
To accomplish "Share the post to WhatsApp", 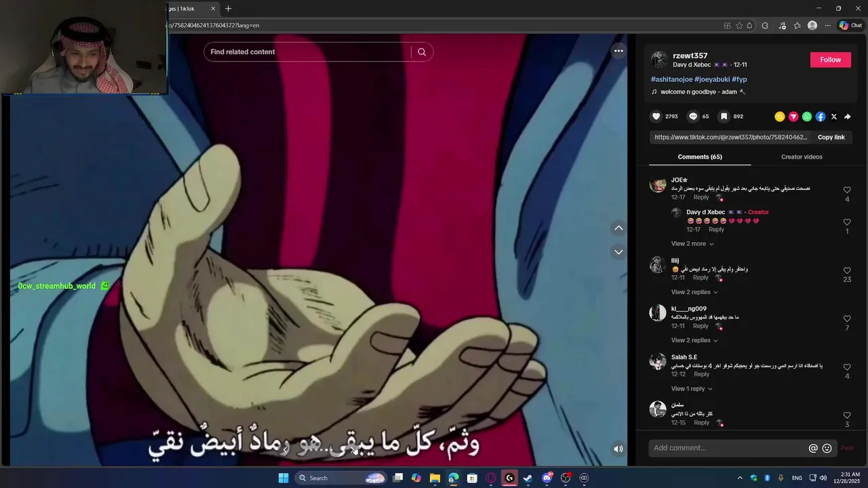I will [x=807, y=117].
